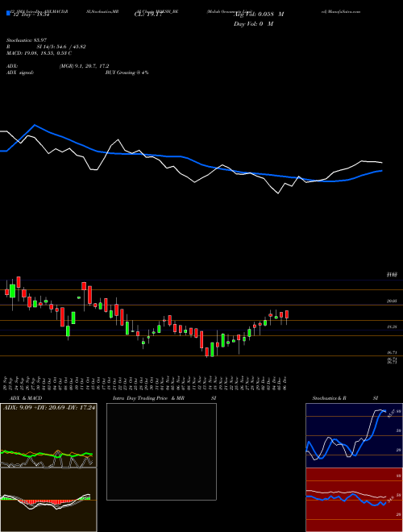Click the 20.03 price axis label

392,301
